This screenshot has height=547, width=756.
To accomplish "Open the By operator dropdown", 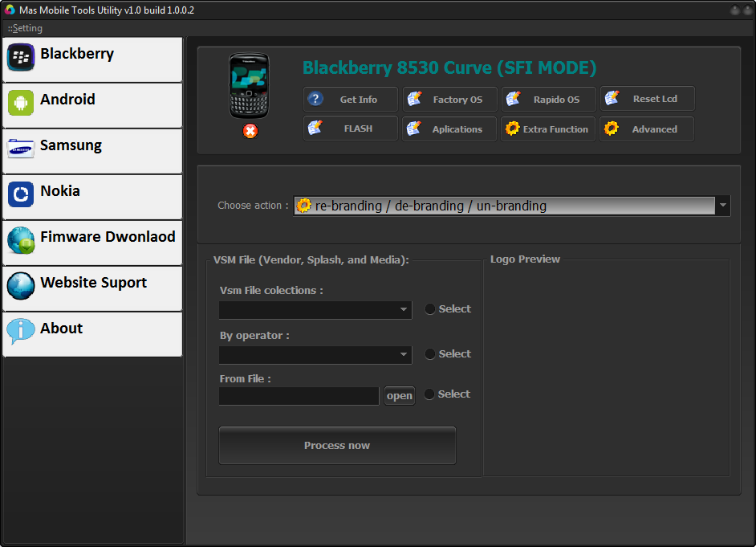I will (404, 354).
